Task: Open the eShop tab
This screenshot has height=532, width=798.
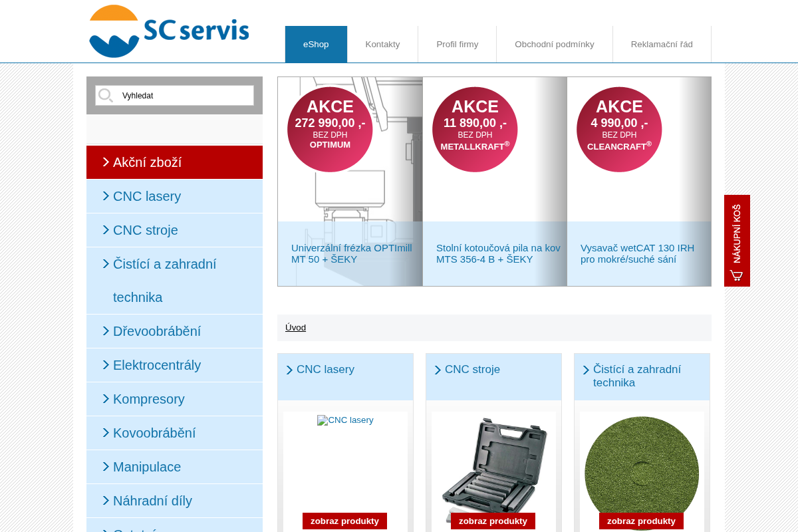Action: click(316, 45)
